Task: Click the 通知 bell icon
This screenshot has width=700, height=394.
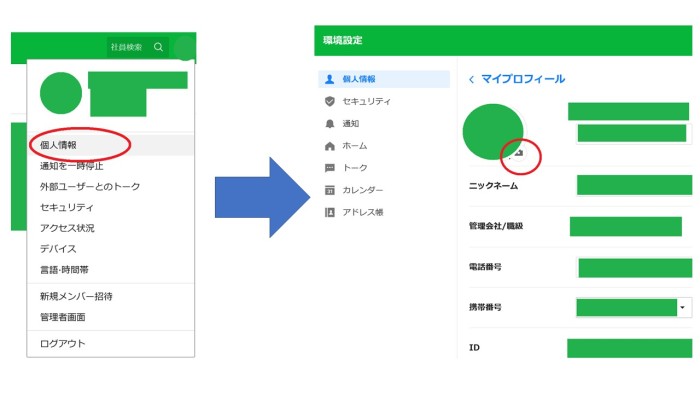Action: point(329,124)
